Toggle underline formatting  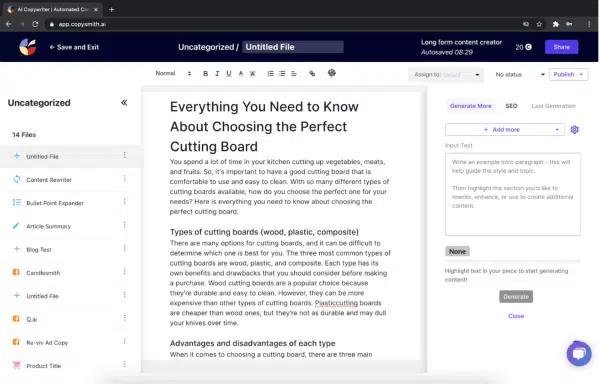(x=229, y=73)
